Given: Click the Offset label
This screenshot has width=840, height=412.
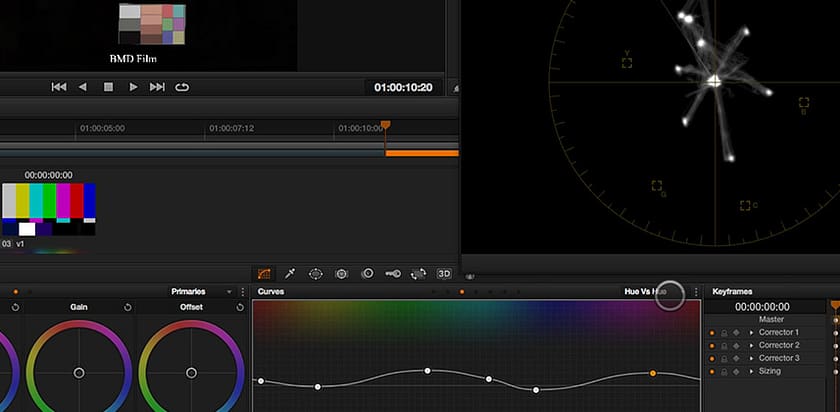Looking at the screenshot, I should pos(191,307).
